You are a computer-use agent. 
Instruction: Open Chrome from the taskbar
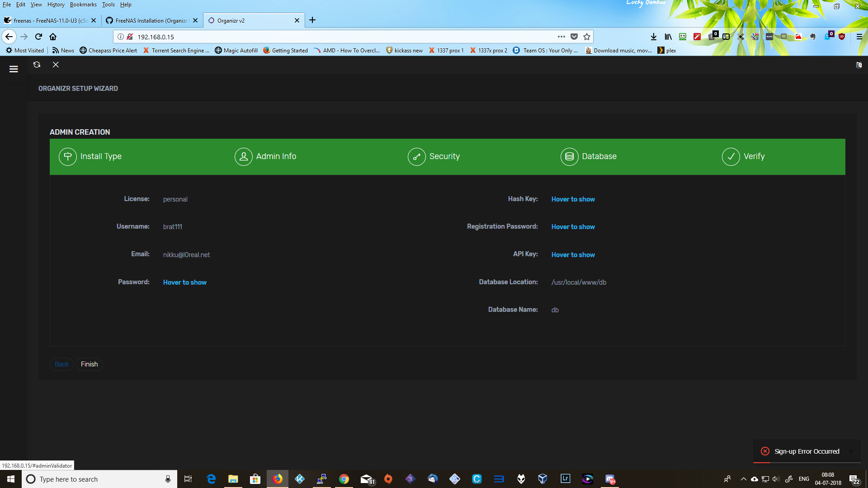(x=344, y=479)
